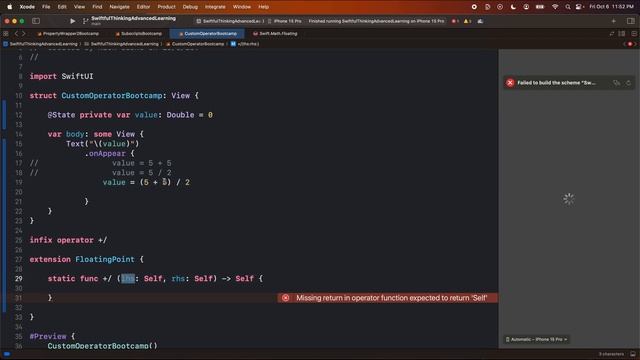
Task: Click the yellow warning count indicator
Action: click(x=467, y=21)
